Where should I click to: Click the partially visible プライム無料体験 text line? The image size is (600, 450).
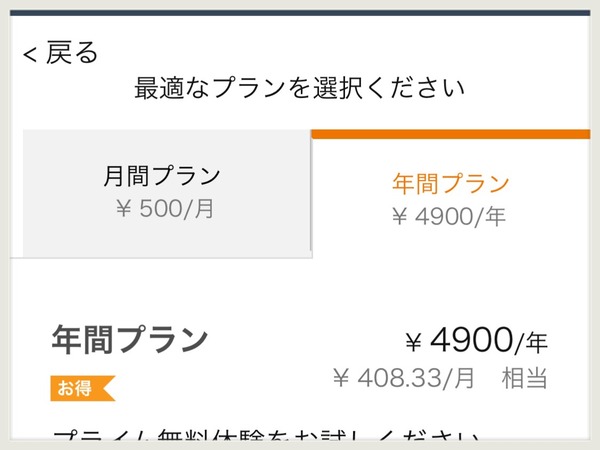[x=266, y=435]
